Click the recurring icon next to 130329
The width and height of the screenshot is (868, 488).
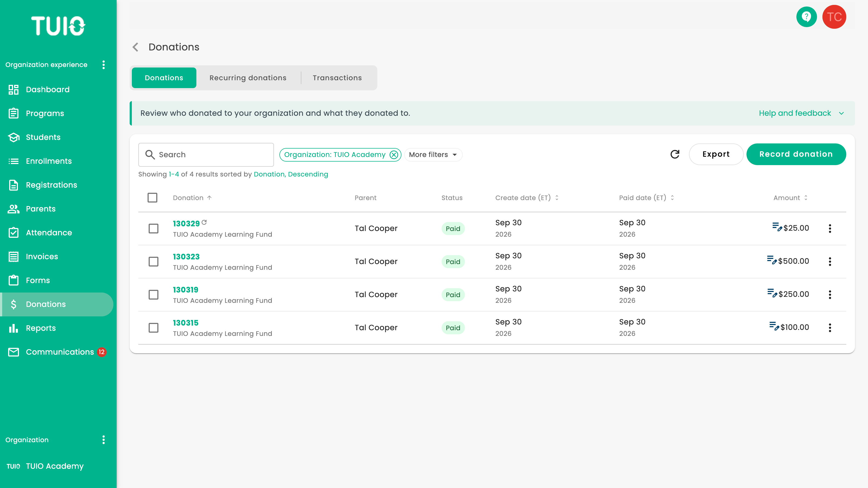[204, 222]
